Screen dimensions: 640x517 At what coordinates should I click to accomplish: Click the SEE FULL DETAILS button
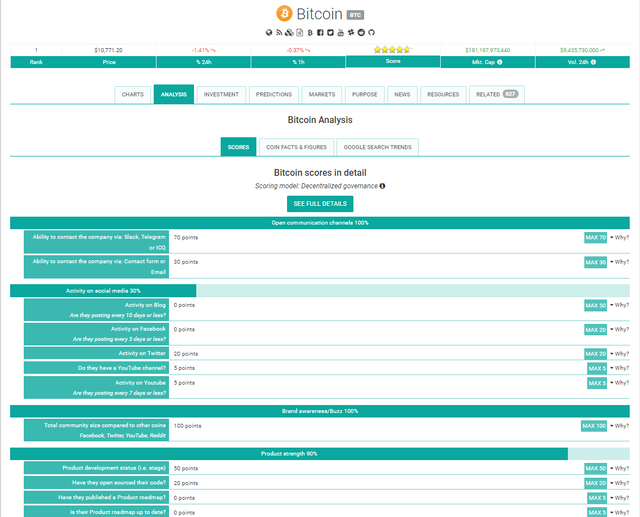[x=320, y=204]
